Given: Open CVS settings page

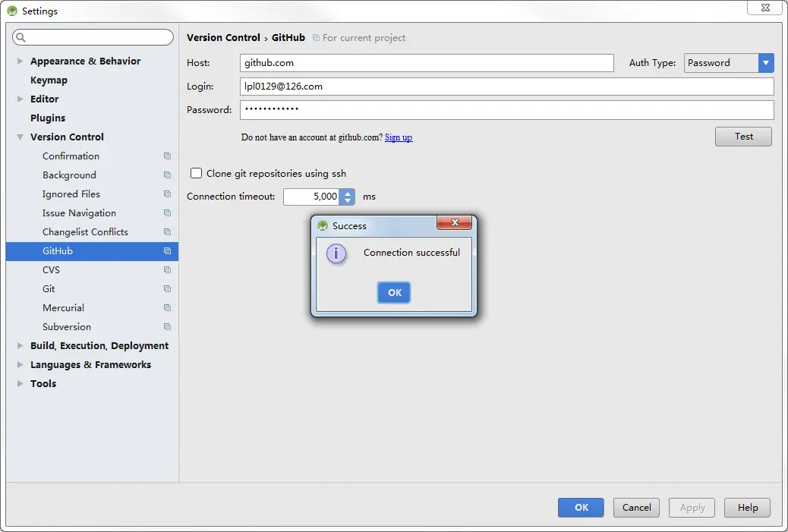Looking at the screenshot, I should point(52,269).
